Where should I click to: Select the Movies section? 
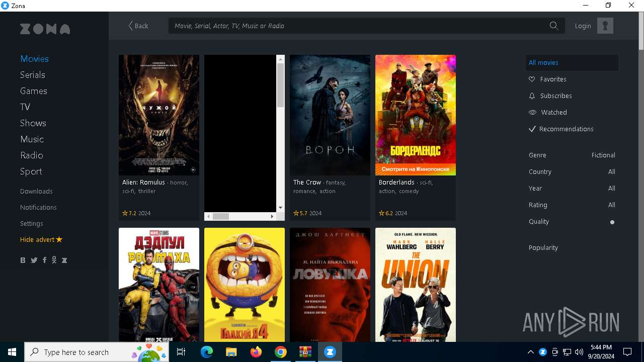coord(34,59)
